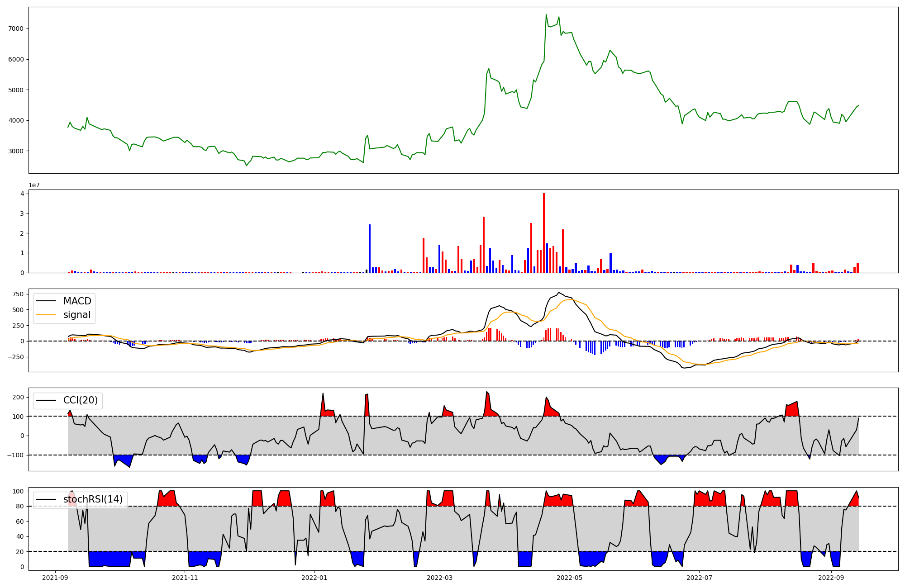Click the 2022-09 date tick label
The height and width of the screenshot is (588, 905).
click(831, 578)
